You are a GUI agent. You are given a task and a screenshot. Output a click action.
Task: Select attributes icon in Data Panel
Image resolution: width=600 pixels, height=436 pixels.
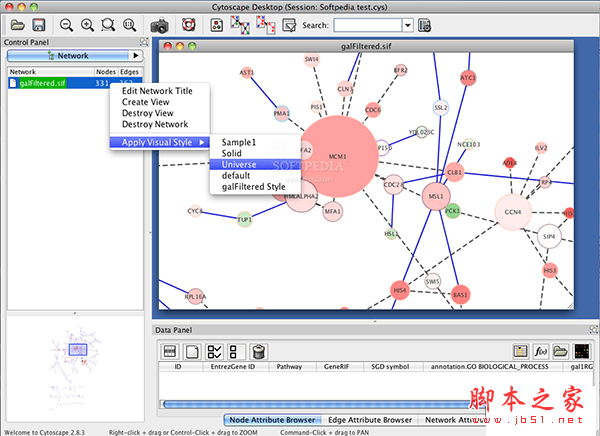point(170,351)
